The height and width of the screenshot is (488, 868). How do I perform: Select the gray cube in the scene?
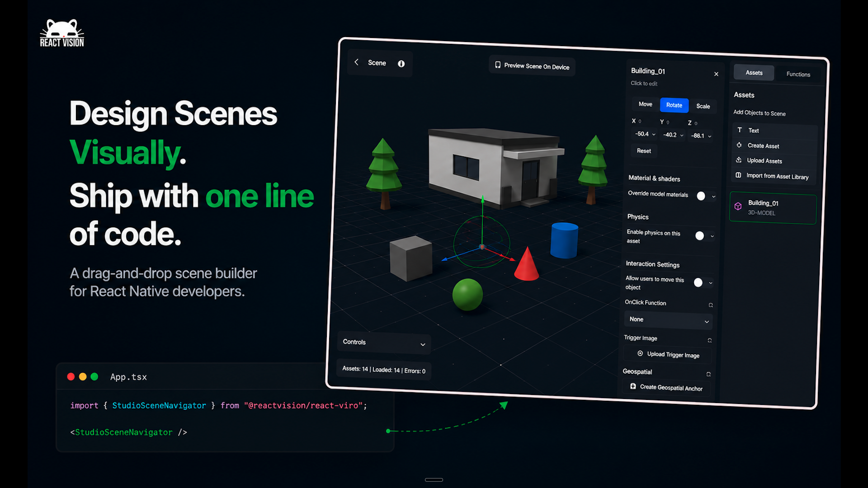click(410, 258)
